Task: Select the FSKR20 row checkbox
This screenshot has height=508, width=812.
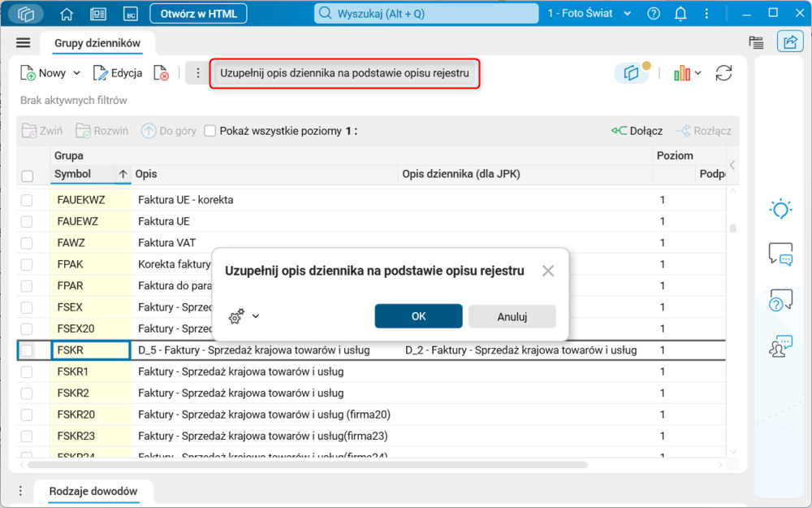Action: point(27,415)
